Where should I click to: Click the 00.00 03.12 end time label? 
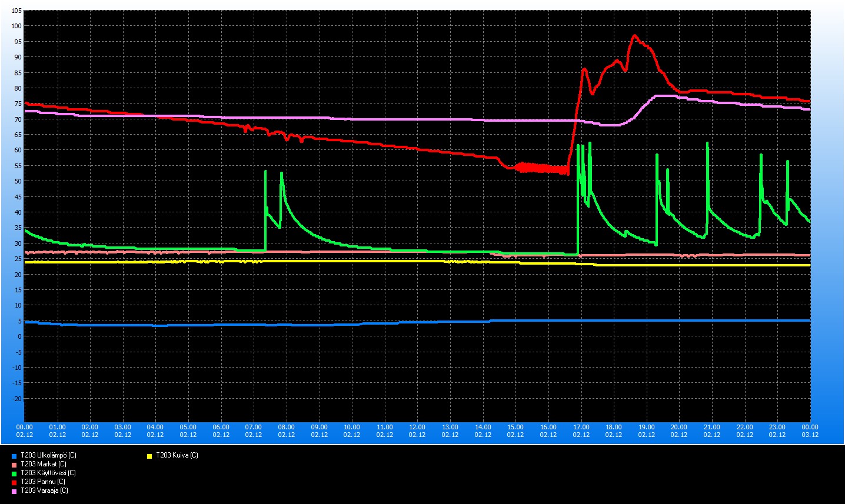point(810,430)
